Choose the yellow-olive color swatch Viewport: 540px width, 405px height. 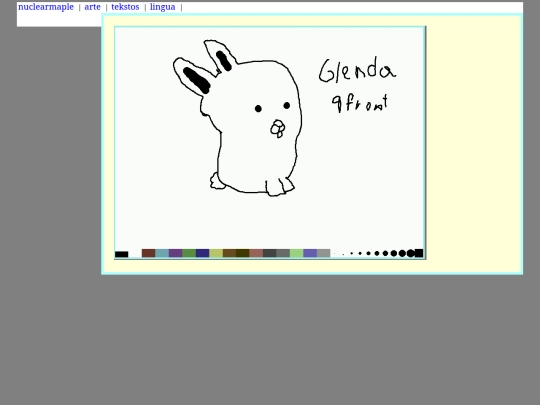coord(216,253)
